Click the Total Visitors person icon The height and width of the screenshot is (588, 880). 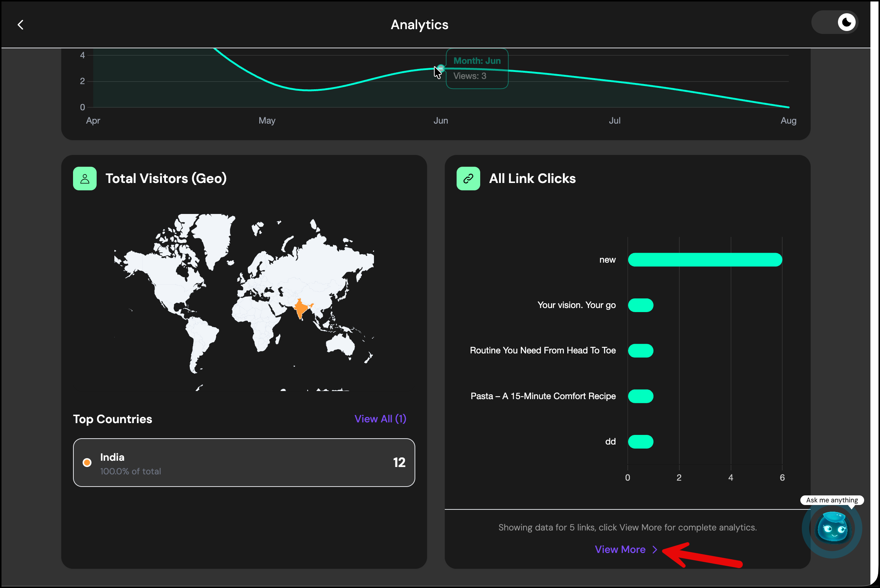pos(85,179)
